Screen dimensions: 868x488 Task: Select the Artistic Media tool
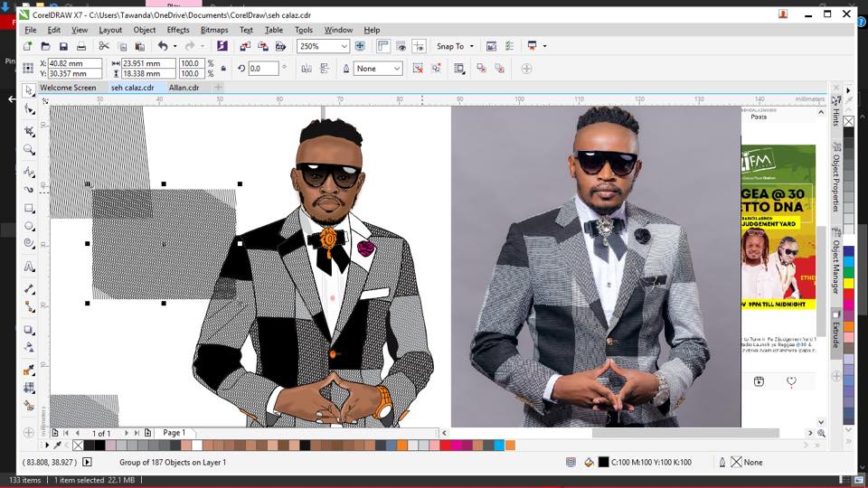29,189
